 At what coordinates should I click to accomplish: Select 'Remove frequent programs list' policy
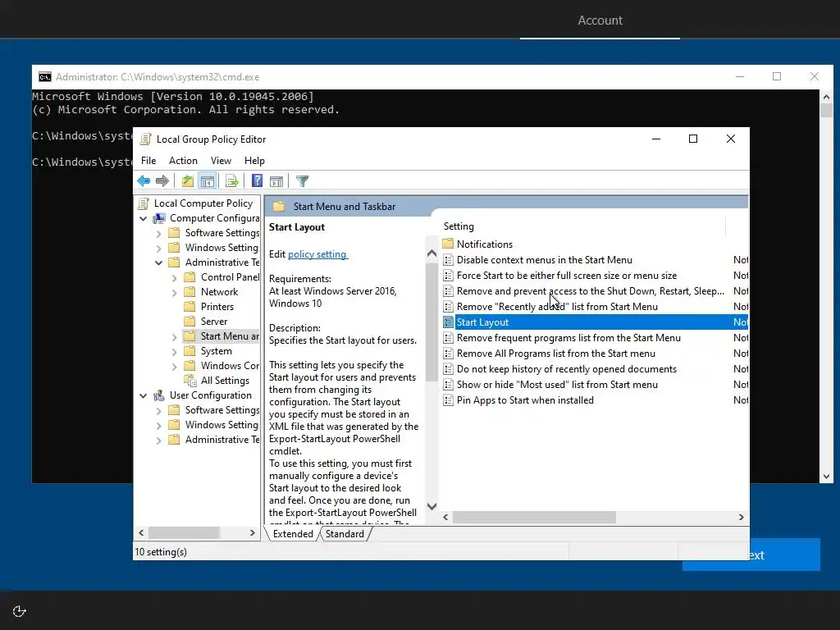(x=568, y=337)
